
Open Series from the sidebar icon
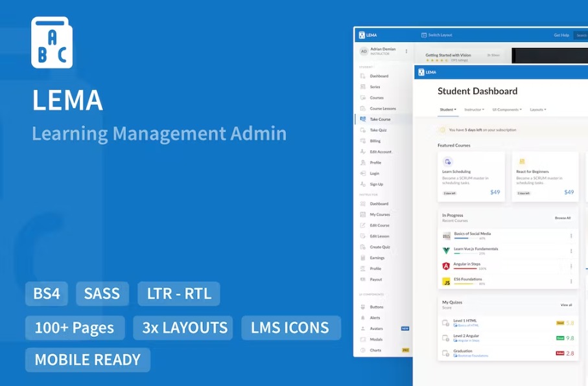(x=362, y=87)
